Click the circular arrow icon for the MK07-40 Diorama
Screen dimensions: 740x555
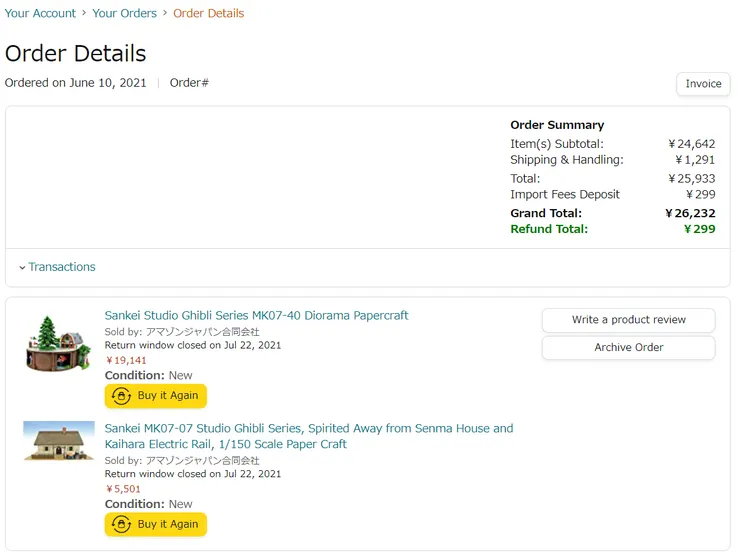(x=122, y=396)
